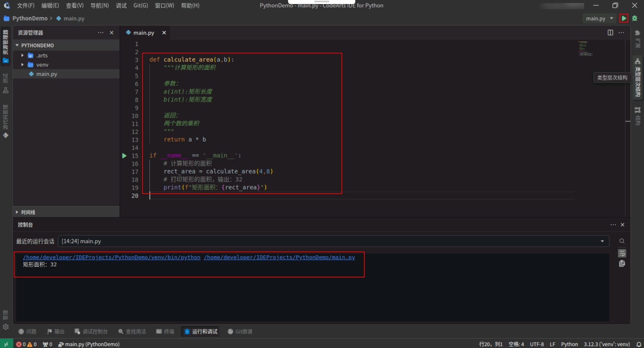This screenshot has height=348, width=644.
Task: Select main.py in the explorer tree
Action: click(x=66, y=74)
